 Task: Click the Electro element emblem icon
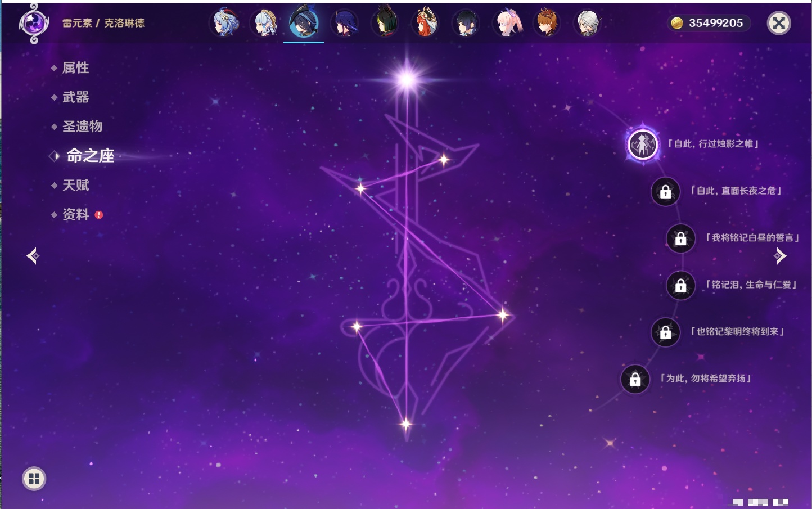coord(33,24)
